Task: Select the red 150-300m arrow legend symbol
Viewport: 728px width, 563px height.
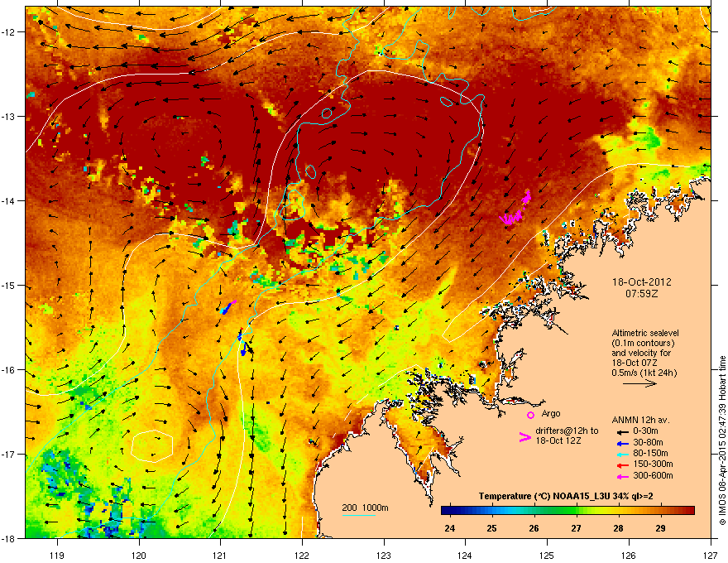Action: pos(623,465)
